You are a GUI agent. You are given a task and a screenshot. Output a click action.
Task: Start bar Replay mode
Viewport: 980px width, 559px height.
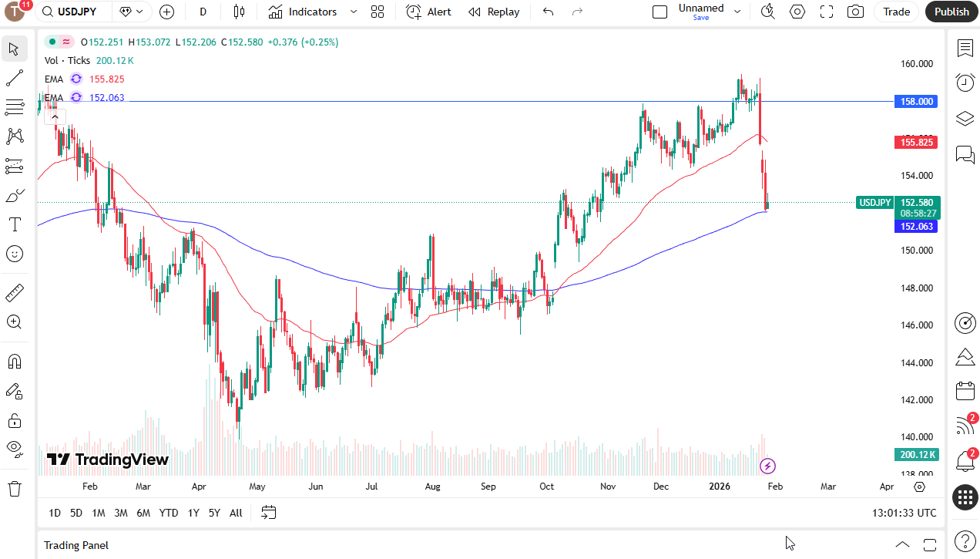[494, 12]
